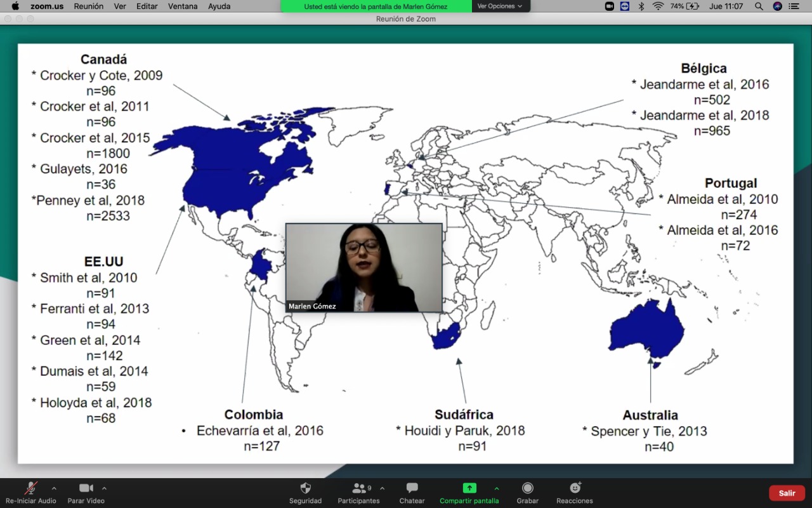This screenshot has height=508, width=812.
Task: Select the Marlen Gómez video thumbnail
Action: 364,267
